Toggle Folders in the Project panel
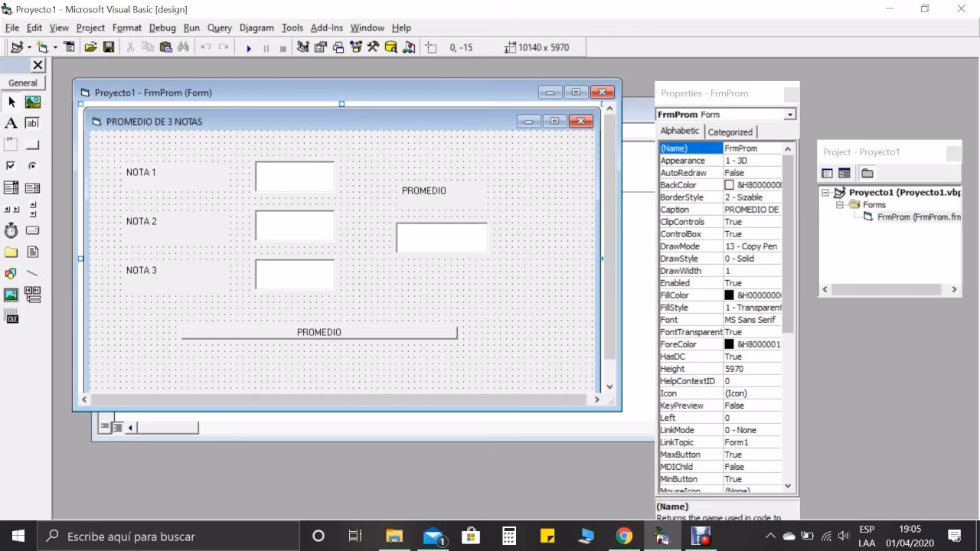The width and height of the screenshot is (980, 551). [867, 174]
